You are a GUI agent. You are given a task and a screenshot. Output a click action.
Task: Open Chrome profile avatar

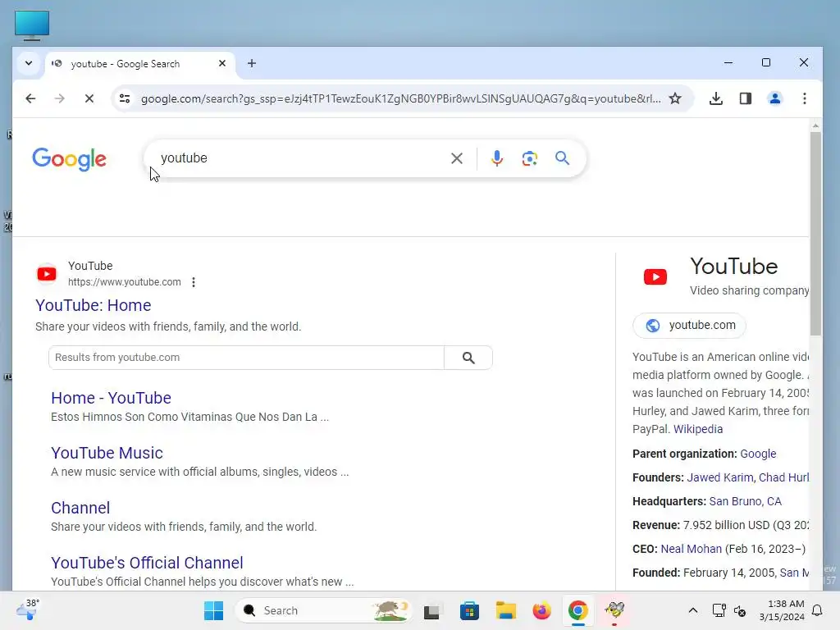click(x=774, y=98)
